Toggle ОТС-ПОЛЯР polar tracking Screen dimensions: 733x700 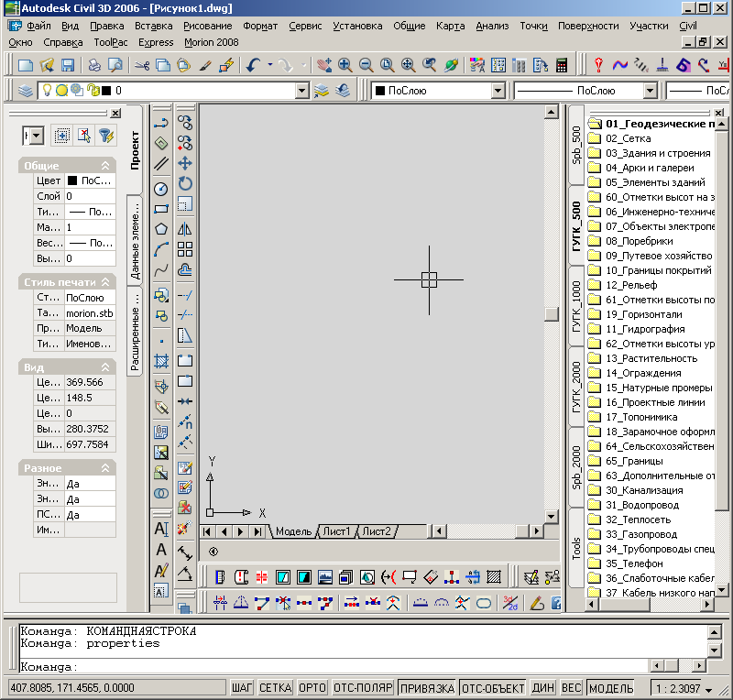[363, 688]
